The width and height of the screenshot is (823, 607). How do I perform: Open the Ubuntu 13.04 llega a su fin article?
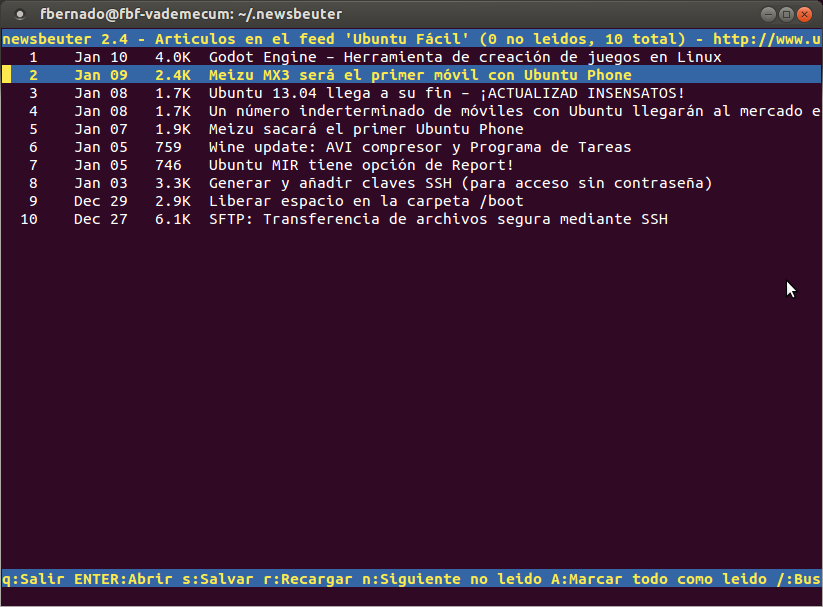(x=412, y=93)
